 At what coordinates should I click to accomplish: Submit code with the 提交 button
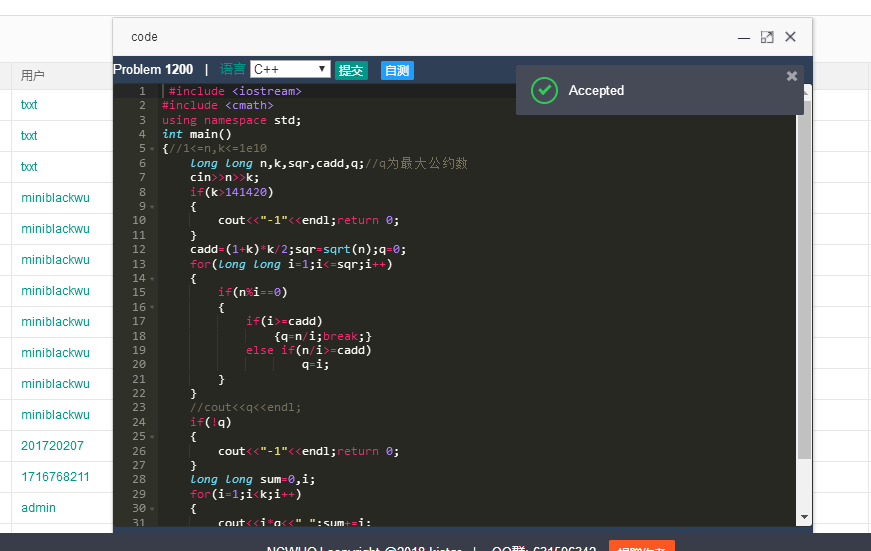coord(351,71)
